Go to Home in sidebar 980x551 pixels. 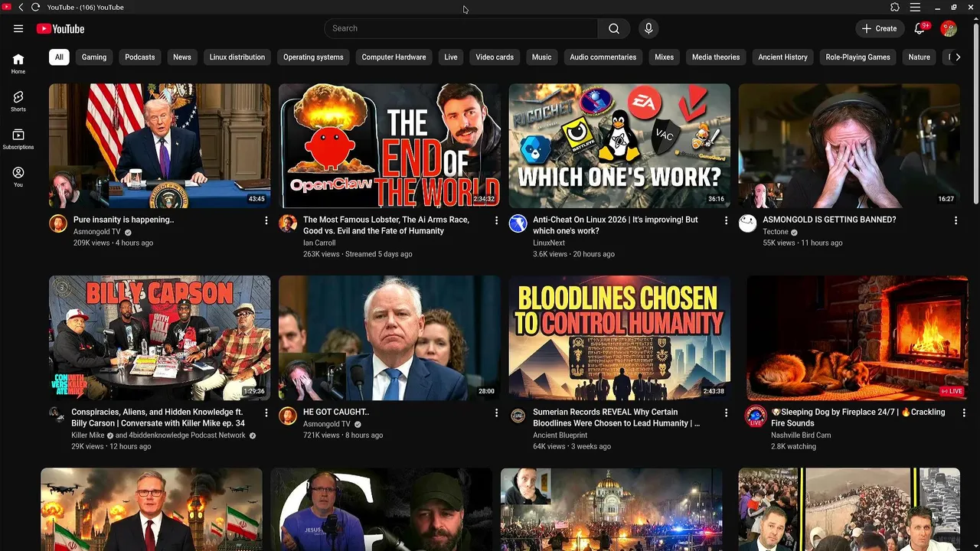tap(18, 64)
